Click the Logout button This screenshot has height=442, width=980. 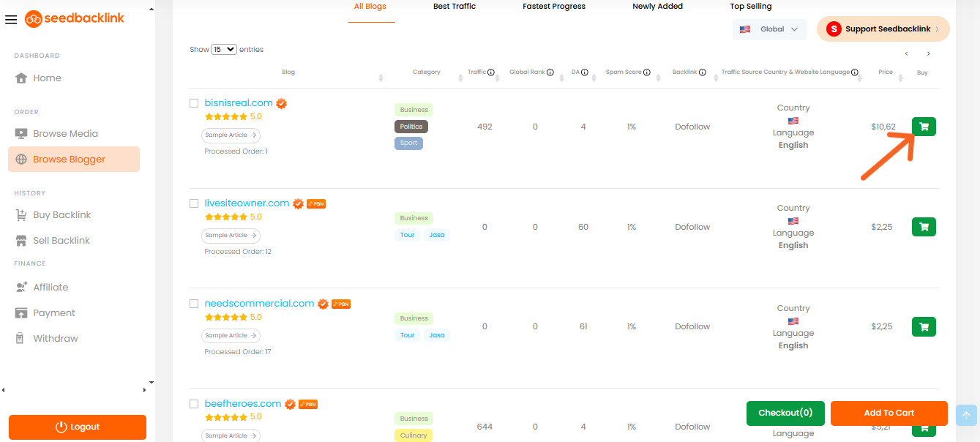click(78, 427)
